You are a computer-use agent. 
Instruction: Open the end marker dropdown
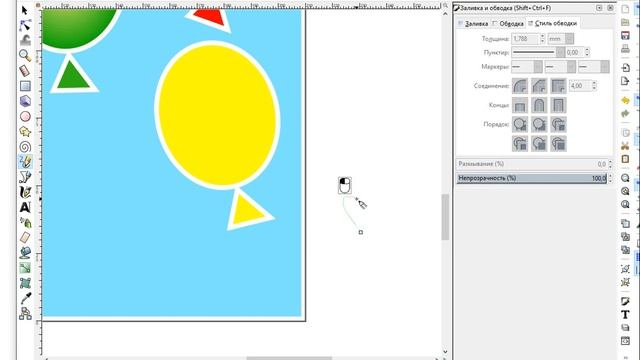click(593, 67)
